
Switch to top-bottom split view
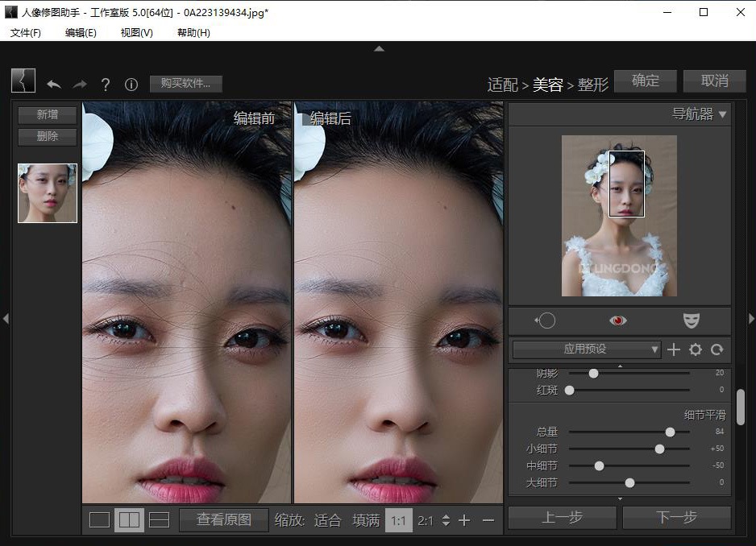tap(160, 520)
